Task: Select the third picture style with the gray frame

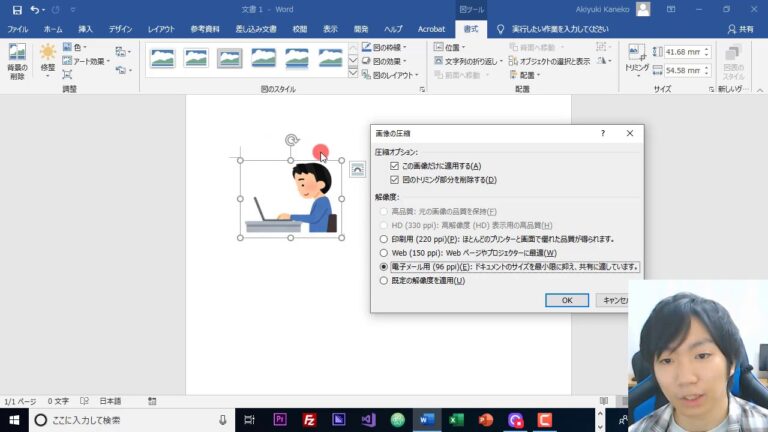Action: (230, 58)
